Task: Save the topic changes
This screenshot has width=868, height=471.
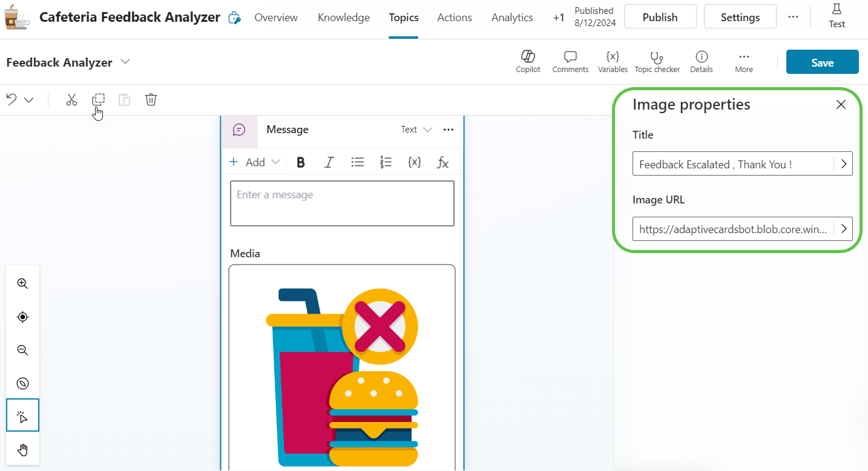Action: coord(822,62)
